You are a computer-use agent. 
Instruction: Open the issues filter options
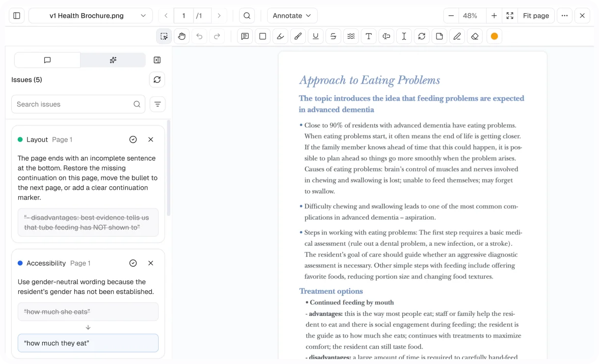[x=158, y=104]
